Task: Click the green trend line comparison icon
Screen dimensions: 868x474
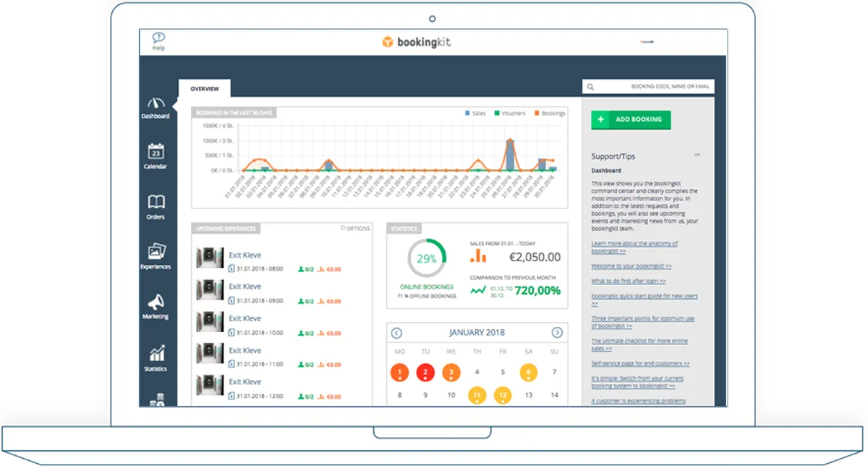Action: tap(478, 290)
